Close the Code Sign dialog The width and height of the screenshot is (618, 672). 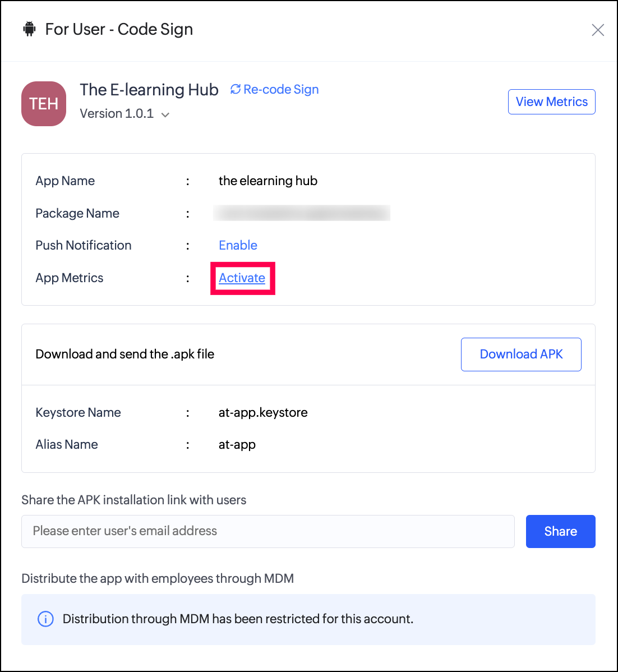pos(598,30)
